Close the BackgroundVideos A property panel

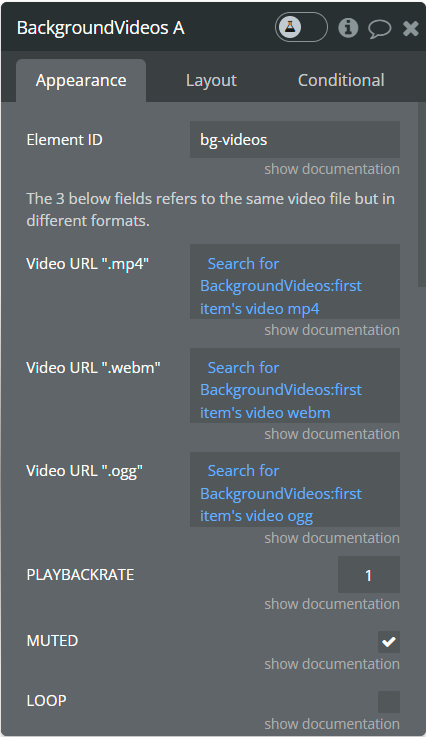coord(410,29)
